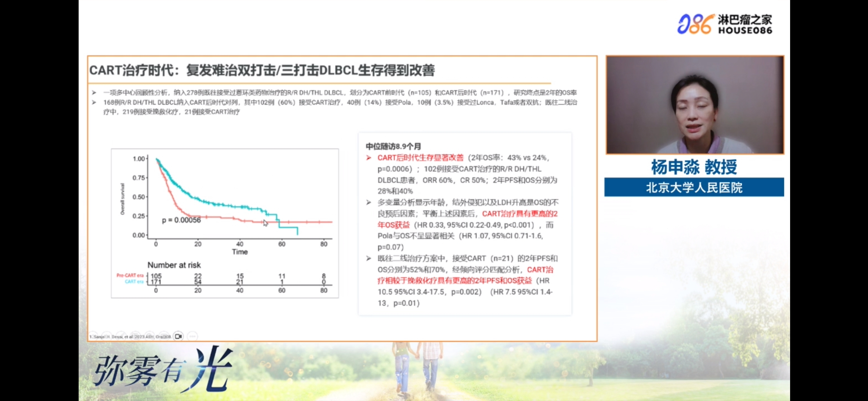Click the next slide arrow button

point(107,336)
